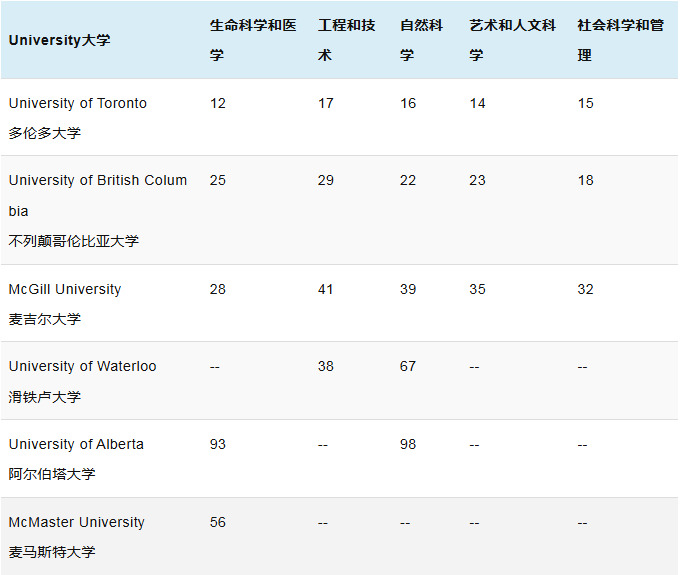This screenshot has width=681, height=575.
Task: Select the University of Waterloo name
Action: pos(83,366)
